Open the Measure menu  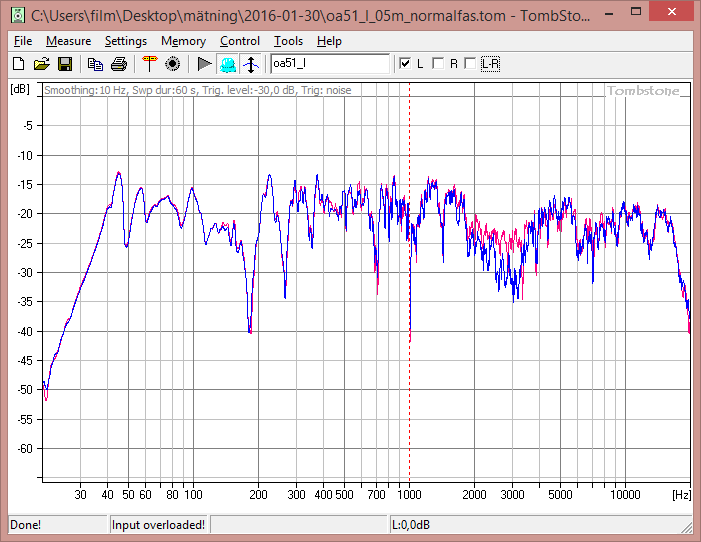click(x=68, y=41)
